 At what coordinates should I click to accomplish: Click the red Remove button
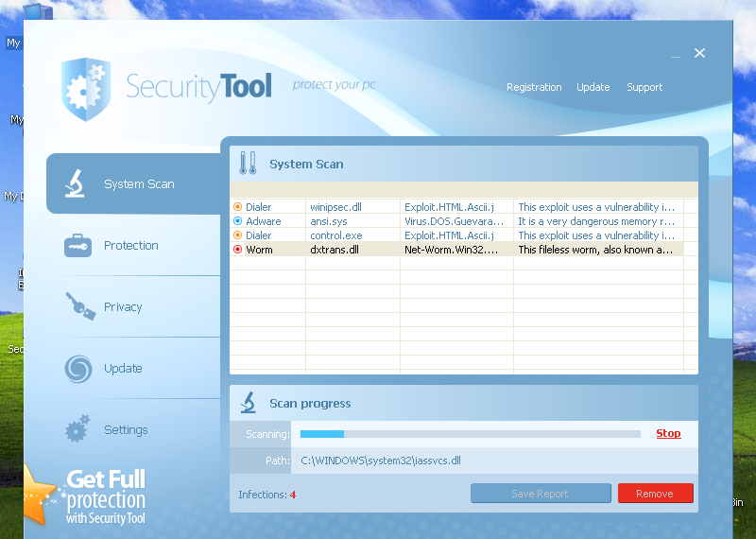pos(655,494)
